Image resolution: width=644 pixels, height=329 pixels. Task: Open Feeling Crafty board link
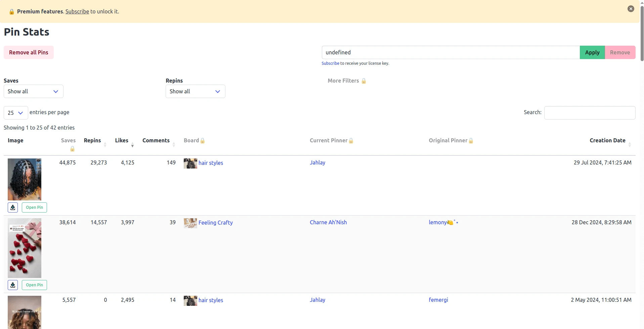point(216,223)
